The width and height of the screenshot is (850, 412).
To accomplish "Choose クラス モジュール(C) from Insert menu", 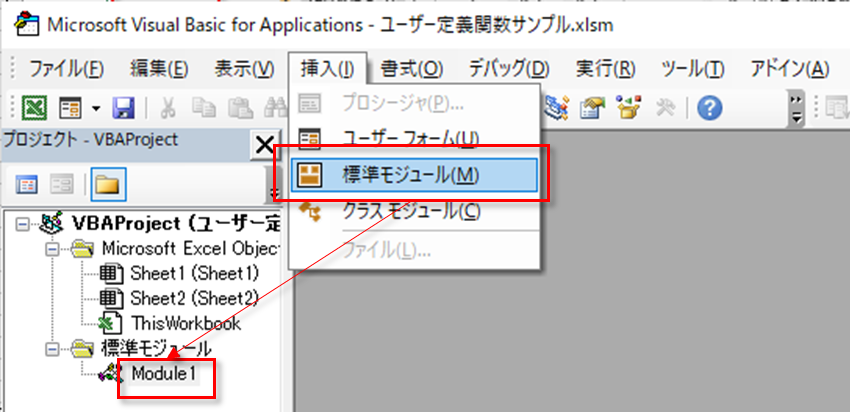I will [414, 211].
